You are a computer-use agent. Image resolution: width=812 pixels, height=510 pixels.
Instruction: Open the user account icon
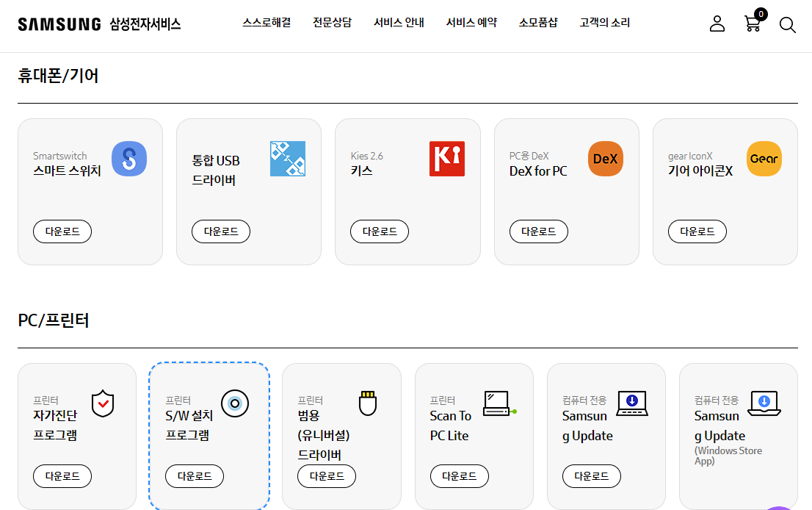717,24
